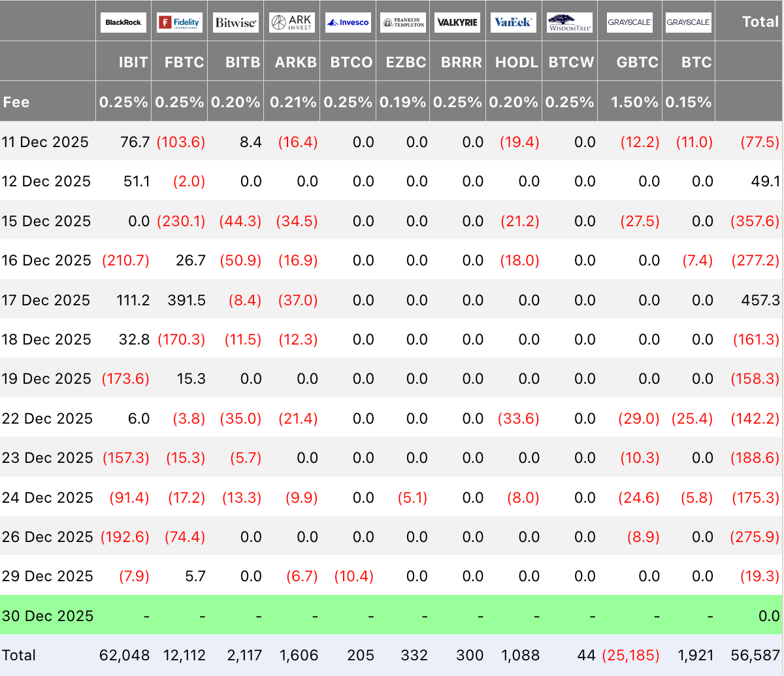
Task: Click the (192.6) IBIT outflow value
Action: pos(125,537)
